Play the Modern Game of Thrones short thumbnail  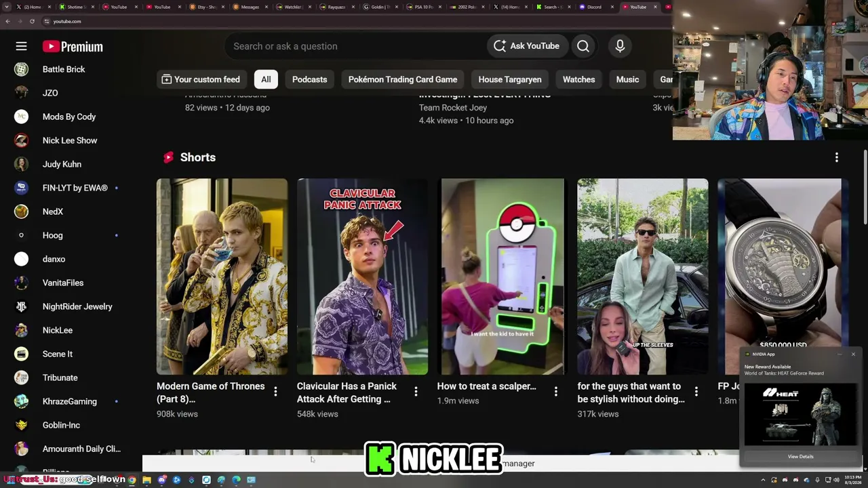[x=222, y=277]
